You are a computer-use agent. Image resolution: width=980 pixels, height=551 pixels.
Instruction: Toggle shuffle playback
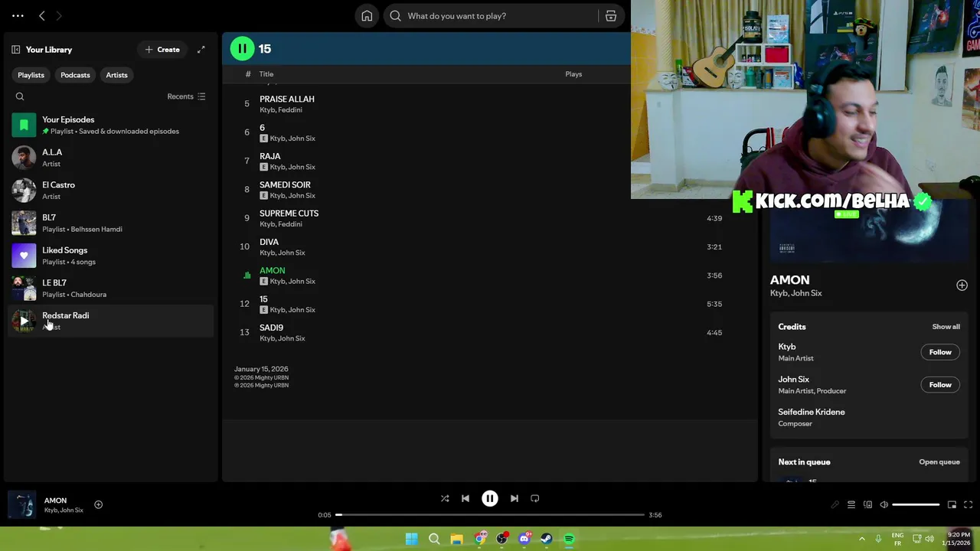(445, 499)
